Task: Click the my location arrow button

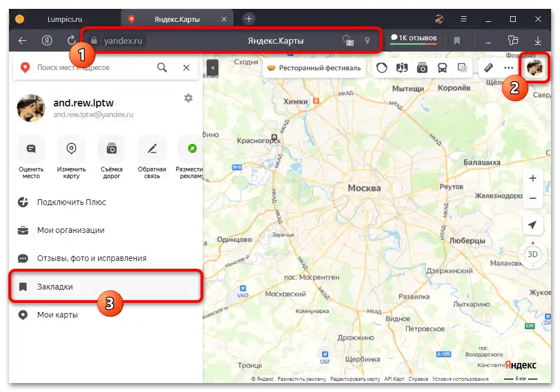Action: pyautogui.click(x=533, y=225)
